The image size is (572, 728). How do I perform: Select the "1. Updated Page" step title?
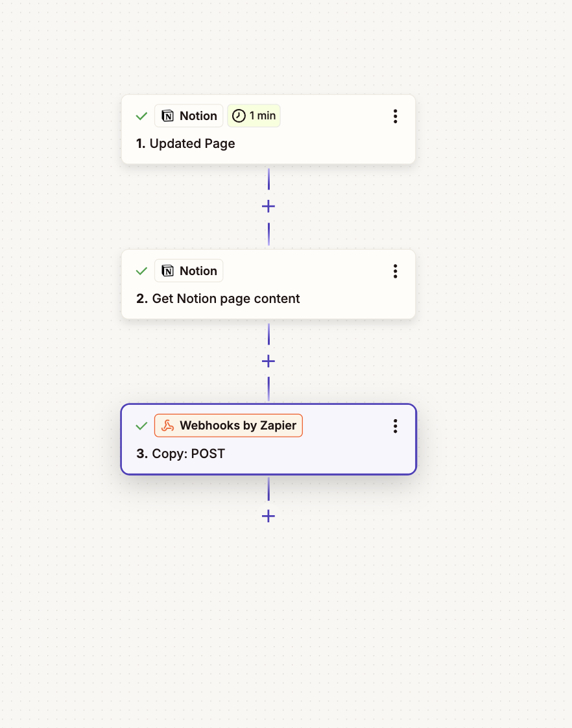[x=185, y=143]
